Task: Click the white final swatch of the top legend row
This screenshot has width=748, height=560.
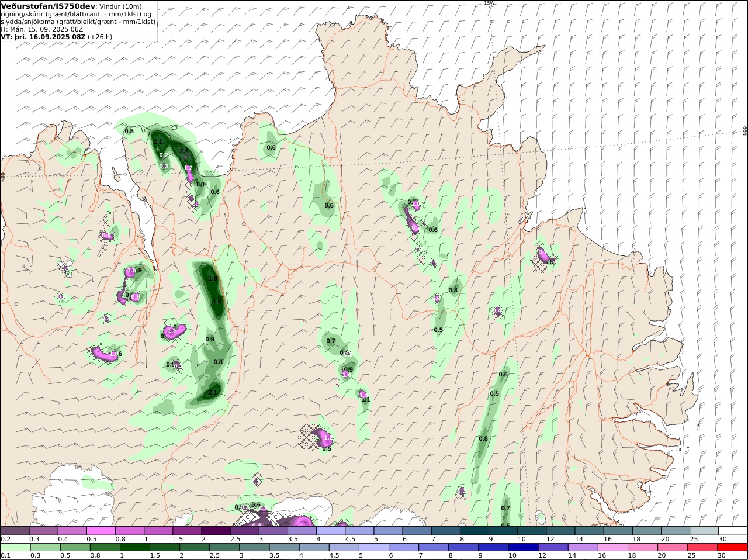Action: (x=733, y=530)
